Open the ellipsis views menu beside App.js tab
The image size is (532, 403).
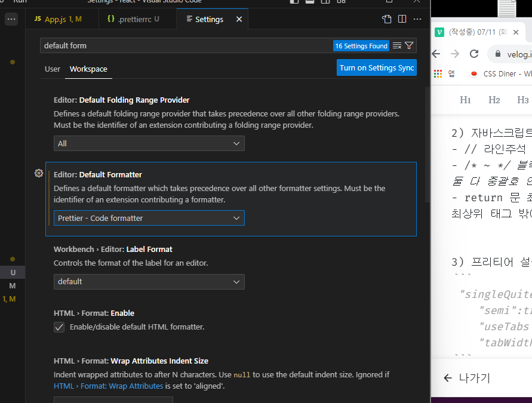(x=11, y=19)
